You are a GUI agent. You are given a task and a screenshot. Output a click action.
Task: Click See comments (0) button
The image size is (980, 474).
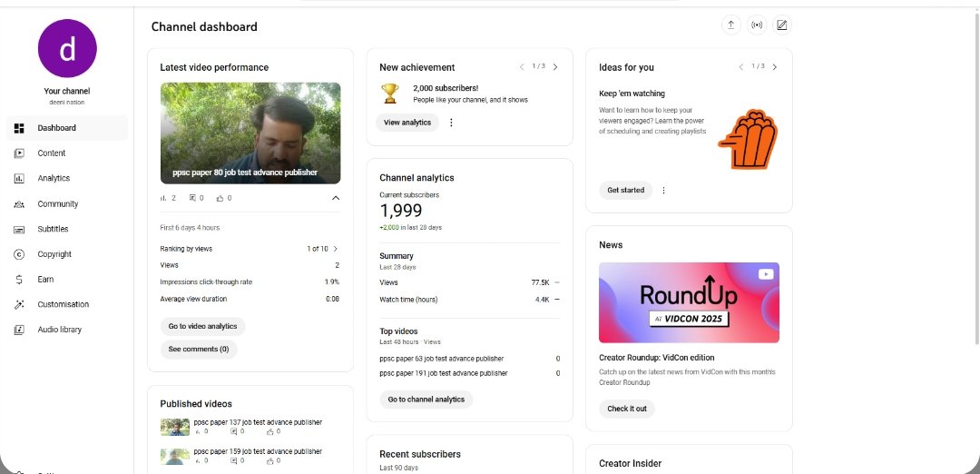click(x=199, y=350)
